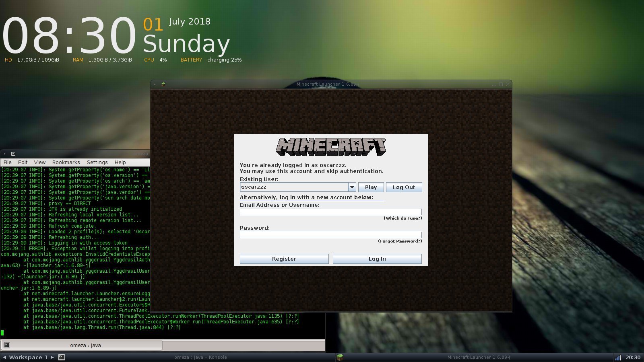Click the HD '17.0GiB / 109GiB' widget text
Image resolution: width=644 pixels, height=362 pixels.
pyautogui.click(x=38, y=60)
